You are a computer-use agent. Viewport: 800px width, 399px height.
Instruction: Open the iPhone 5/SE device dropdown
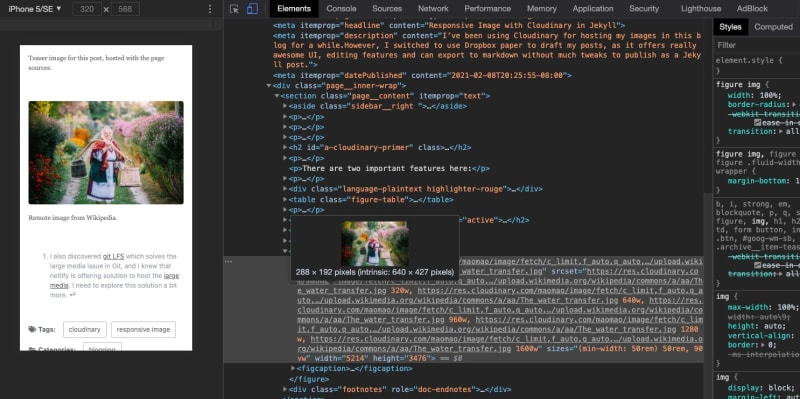(34, 9)
